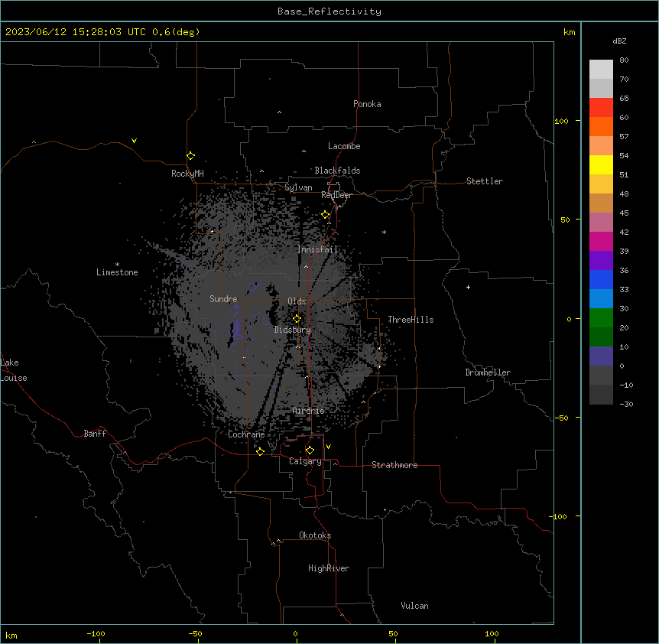Image resolution: width=659 pixels, height=644 pixels.
Task: Pick the darkest gray -10 to -30 swatch
Action: (x=601, y=395)
